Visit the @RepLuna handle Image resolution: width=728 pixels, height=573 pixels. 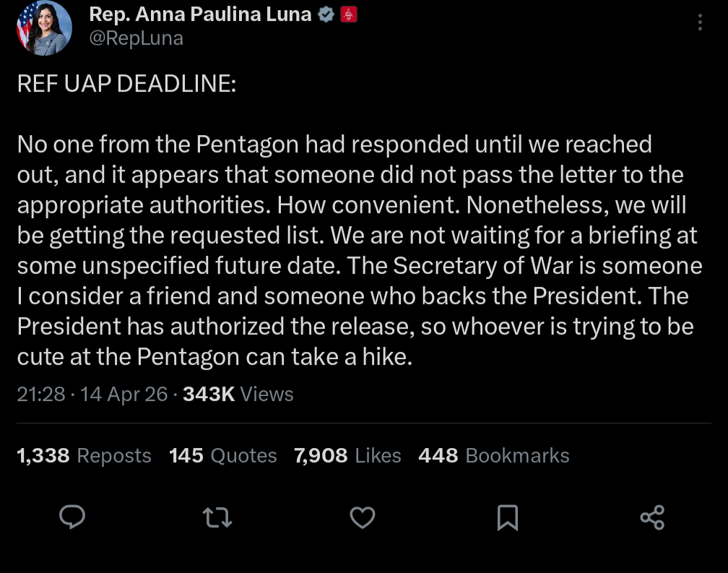coord(136,38)
